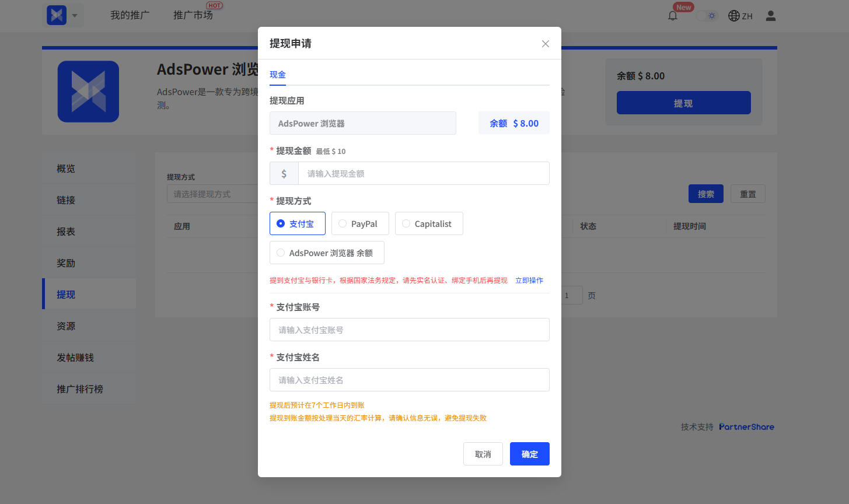Viewport: 849px width, 504px height.
Task: Select AdsPower 浏览器 余额 withdrawal method
Action: [327, 253]
